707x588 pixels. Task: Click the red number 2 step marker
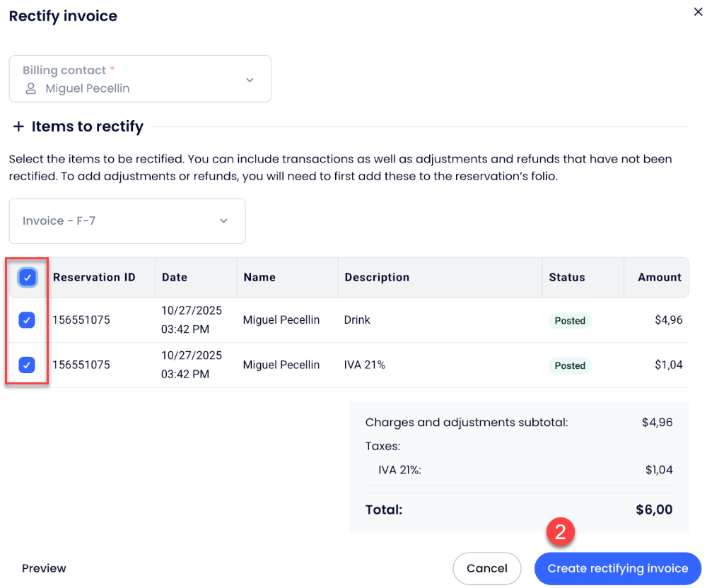point(560,531)
